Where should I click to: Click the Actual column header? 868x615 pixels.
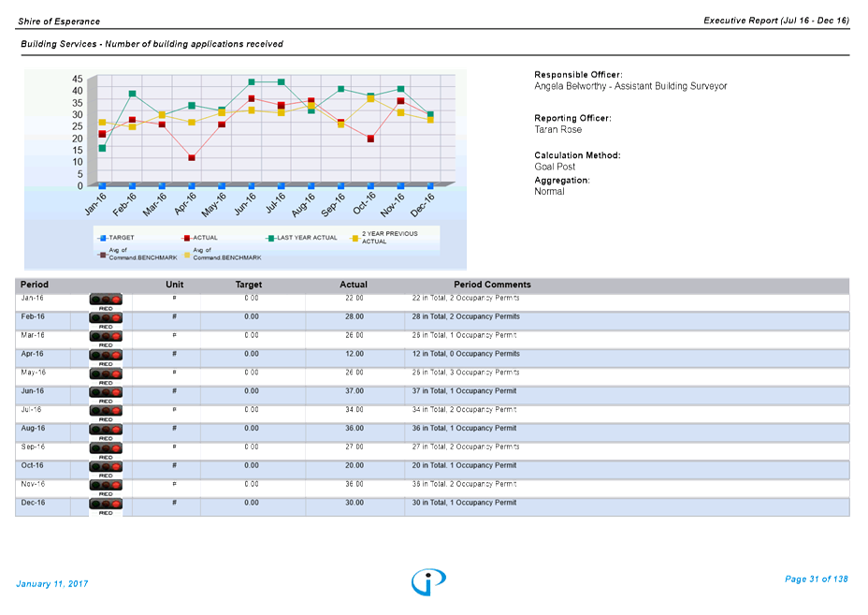point(354,285)
